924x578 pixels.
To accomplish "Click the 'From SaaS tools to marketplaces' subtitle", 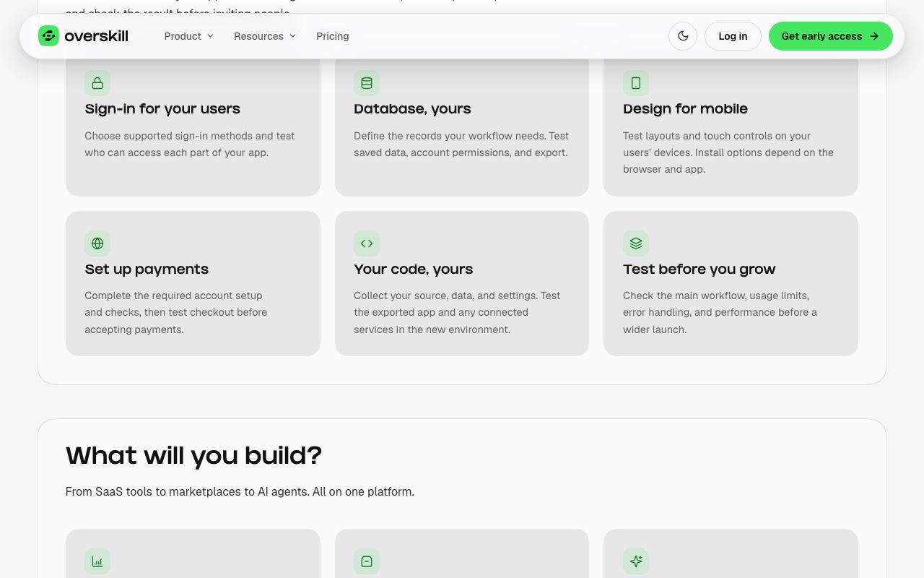I will (240, 492).
